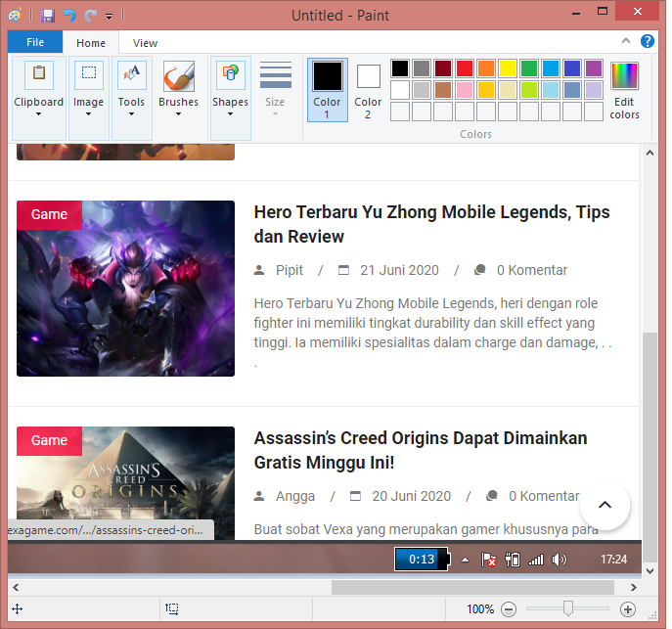Open the File menu
The height and width of the screenshot is (629, 672).
coord(35,42)
